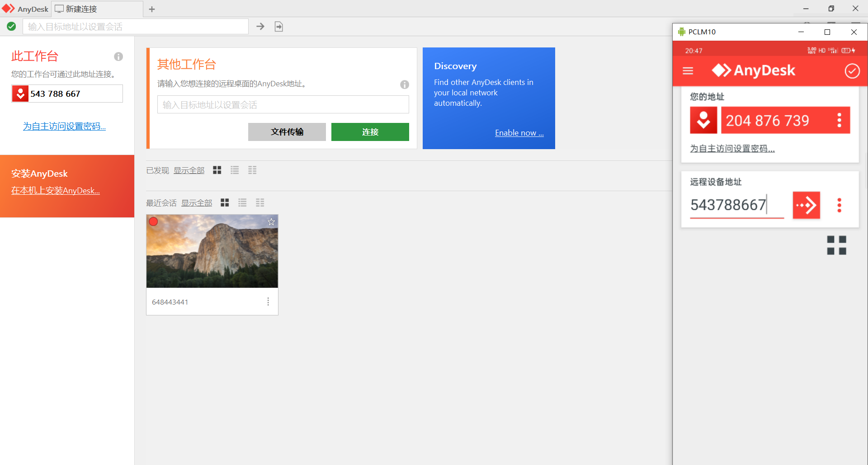Open the 648443441 session thumbnail
Viewport: 868px width, 465px height.
pos(212,251)
